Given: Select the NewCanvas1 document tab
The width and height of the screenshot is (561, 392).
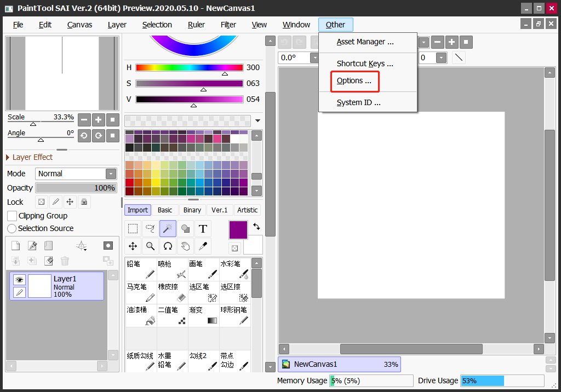Looking at the screenshot, I should (339, 364).
